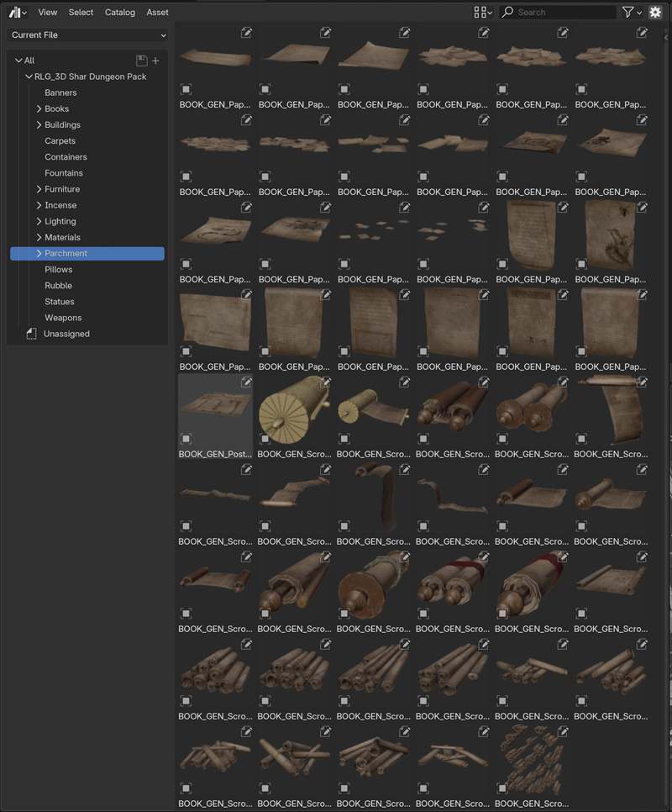
Task: Click the add new catalog plus icon
Action: coord(155,61)
